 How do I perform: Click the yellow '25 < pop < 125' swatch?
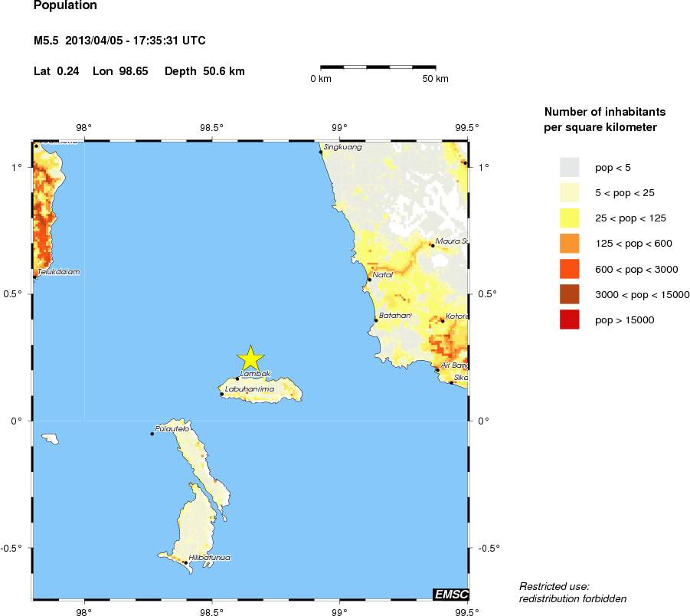[x=570, y=218]
